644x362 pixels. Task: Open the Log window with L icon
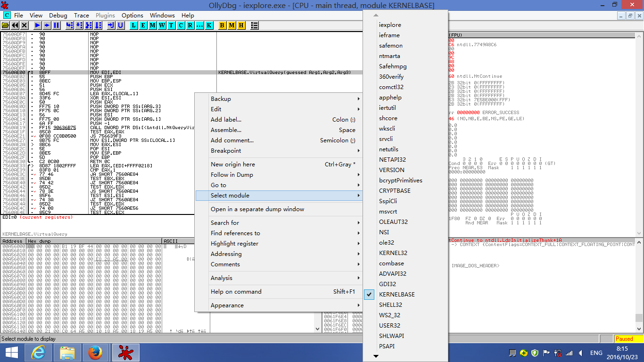pyautogui.click(x=134, y=25)
